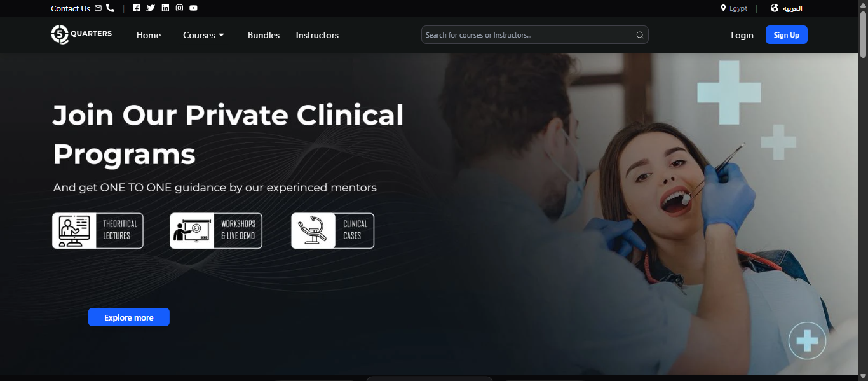Visit the LinkedIn icon link

[x=165, y=8]
